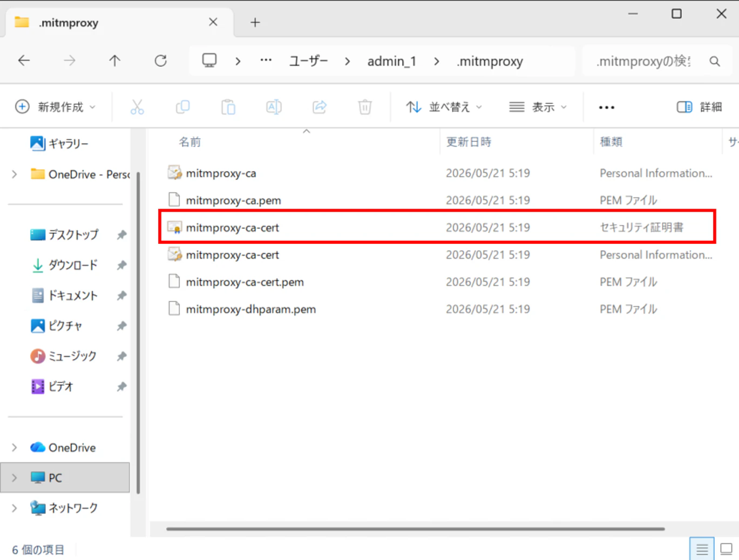This screenshot has width=739, height=560.
Task: Open ネットワーク in the sidebar
Action: 64,508
